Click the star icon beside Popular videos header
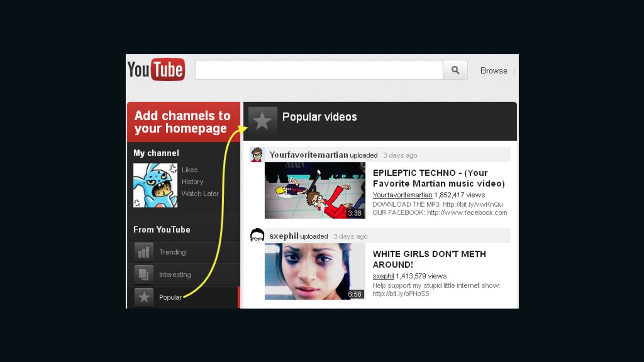 (x=262, y=121)
